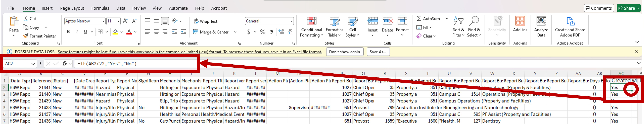This screenshot has height=124, width=644.
Task: Open the File tab
Action: tap(11, 8)
